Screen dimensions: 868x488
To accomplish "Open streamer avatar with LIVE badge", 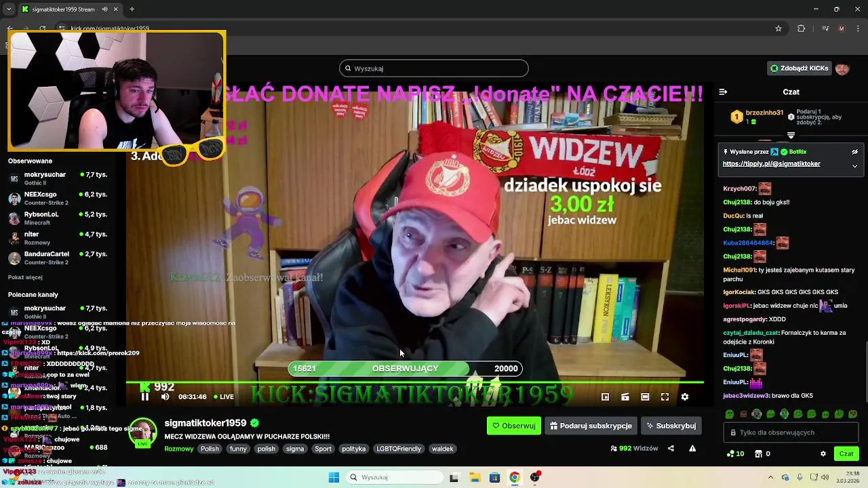I will point(142,434).
